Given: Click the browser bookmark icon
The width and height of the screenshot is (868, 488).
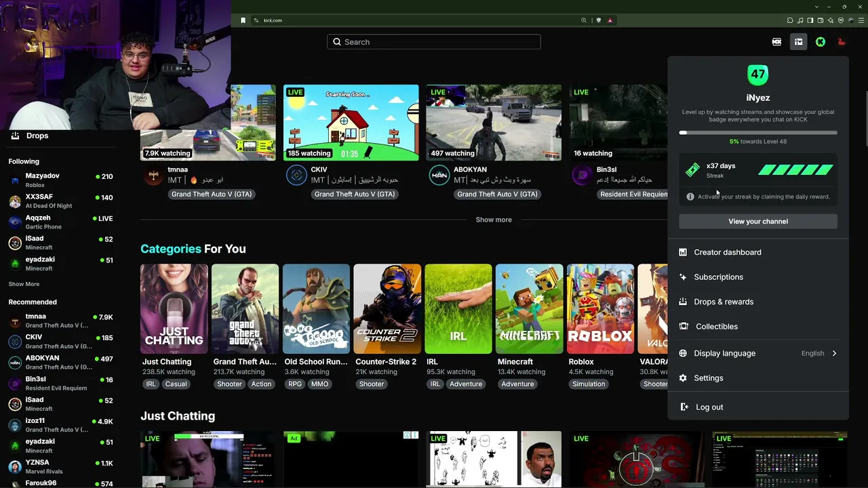Looking at the screenshot, I should [243, 20].
